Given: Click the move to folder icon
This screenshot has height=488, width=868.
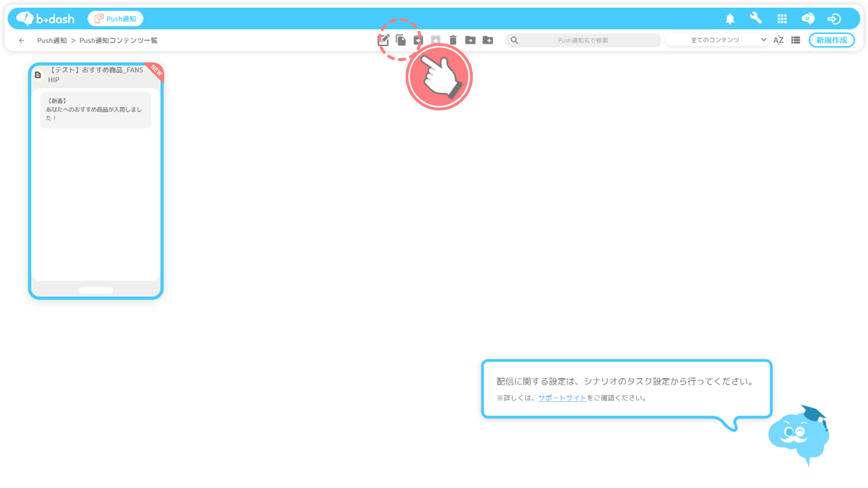Looking at the screenshot, I should [470, 40].
